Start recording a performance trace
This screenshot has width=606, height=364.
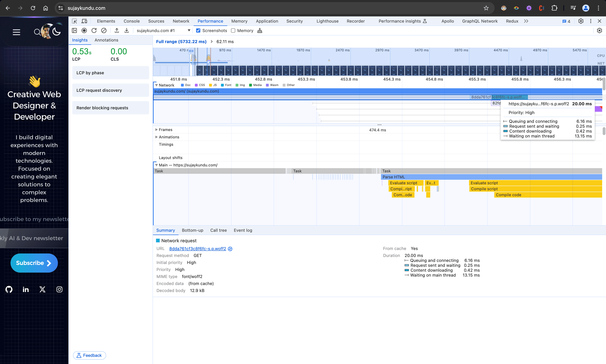coord(84,30)
